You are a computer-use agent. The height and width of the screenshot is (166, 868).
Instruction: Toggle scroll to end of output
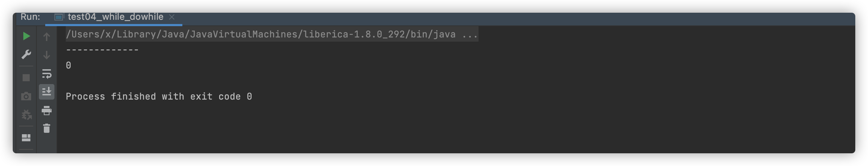[x=47, y=92]
